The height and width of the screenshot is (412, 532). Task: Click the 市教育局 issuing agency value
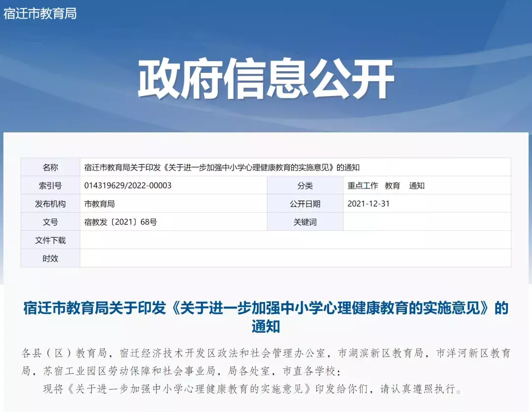[x=100, y=204]
